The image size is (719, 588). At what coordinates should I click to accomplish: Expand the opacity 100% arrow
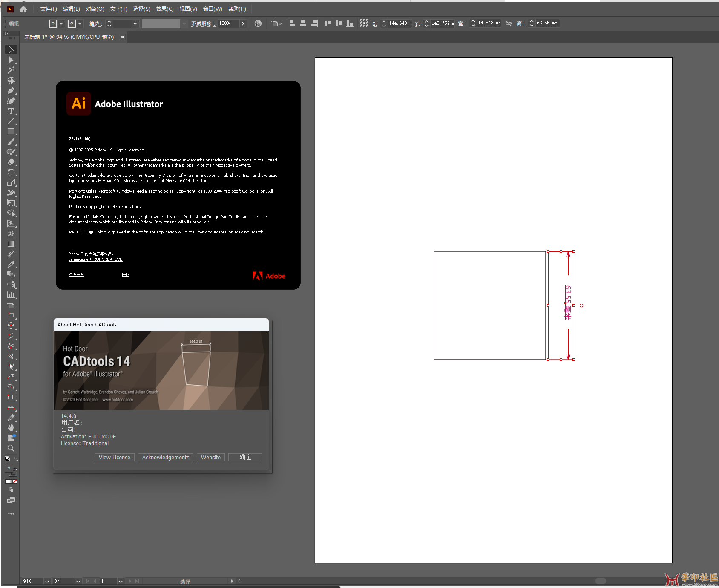pyautogui.click(x=243, y=23)
